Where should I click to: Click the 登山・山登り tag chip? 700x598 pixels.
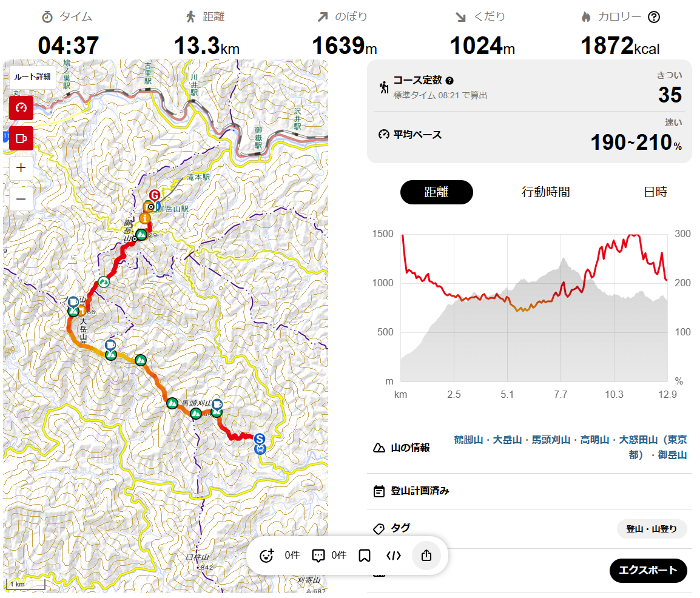651,529
